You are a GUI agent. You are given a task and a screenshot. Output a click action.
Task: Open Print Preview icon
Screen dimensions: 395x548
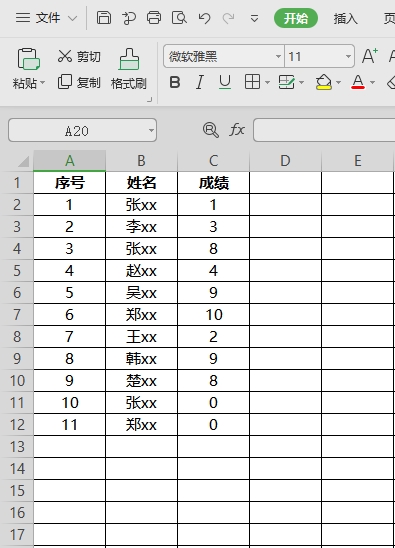tap(179, 17)
